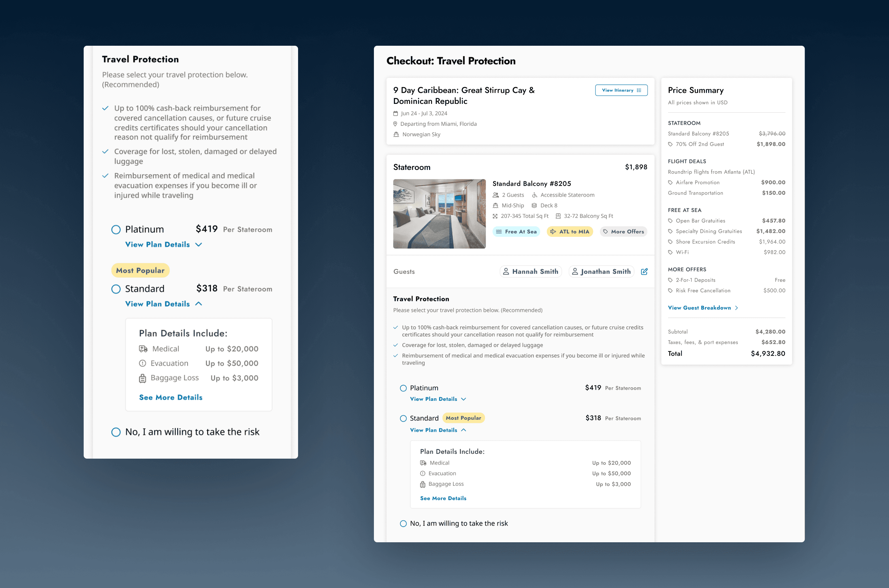This screenshot has height=588, width=889.
Task: Click tag icon beside 70% Off 2nd Guest
Action: (670, 144)
